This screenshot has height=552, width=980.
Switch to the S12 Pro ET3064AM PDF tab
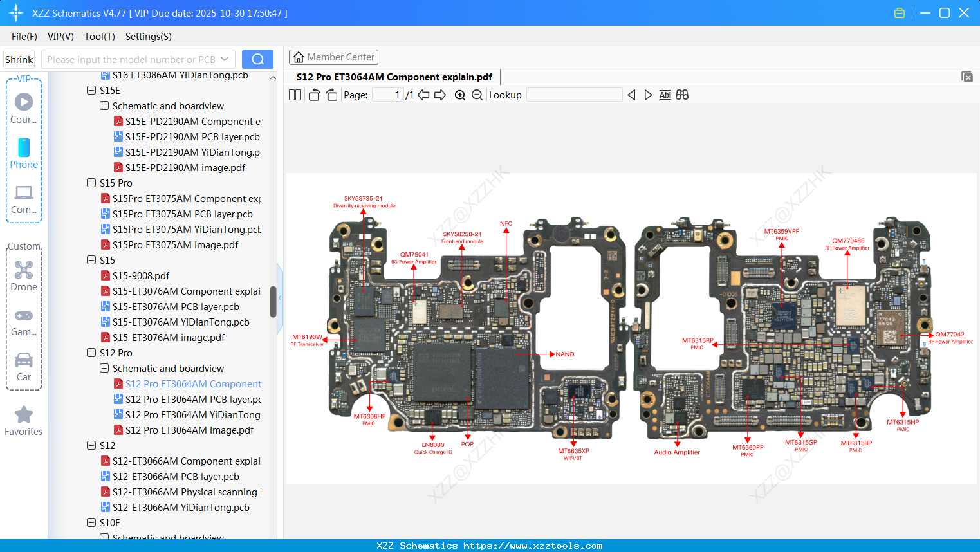pyautogui.click(x=394, y=77)
